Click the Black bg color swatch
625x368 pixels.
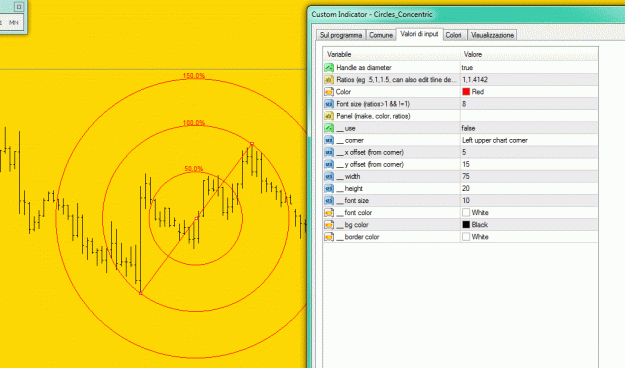point(466,224)
